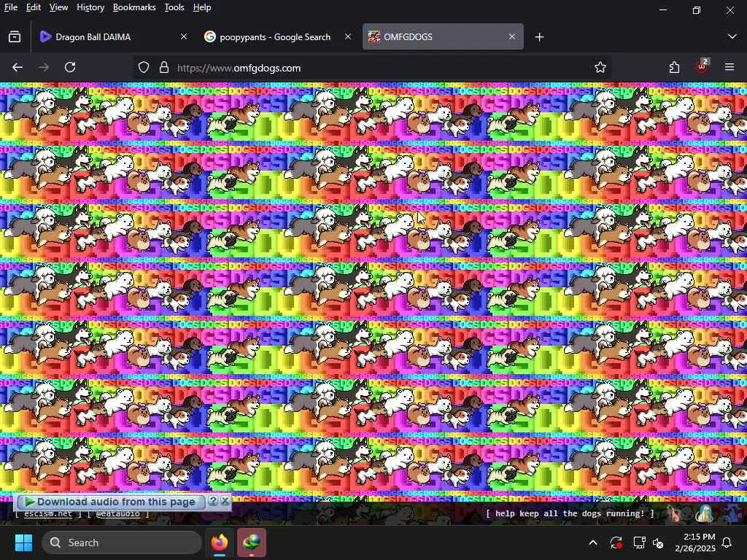This screenshot has height=560, width=747.
Task: Open the notifications bell
Action: [727, 542]
